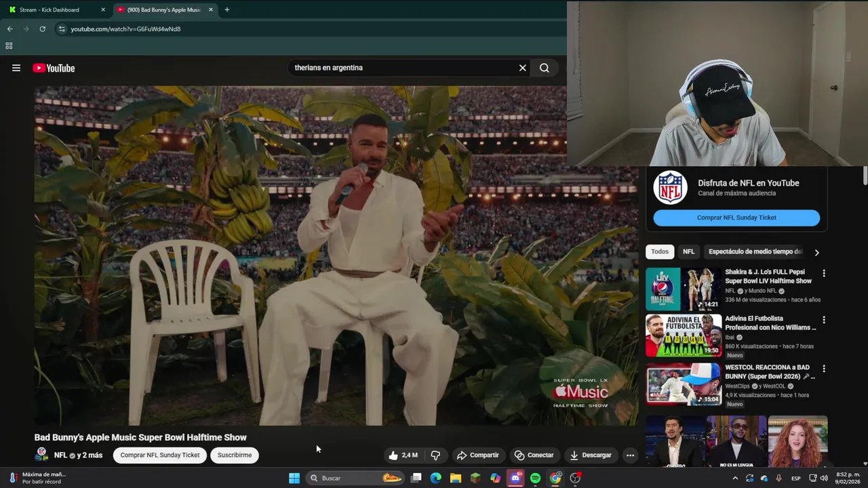Screen dimensions: 868x488
Task: Open WESTCOL REACCIONA a BAD BUNNY title
Action: coord(770,371)
